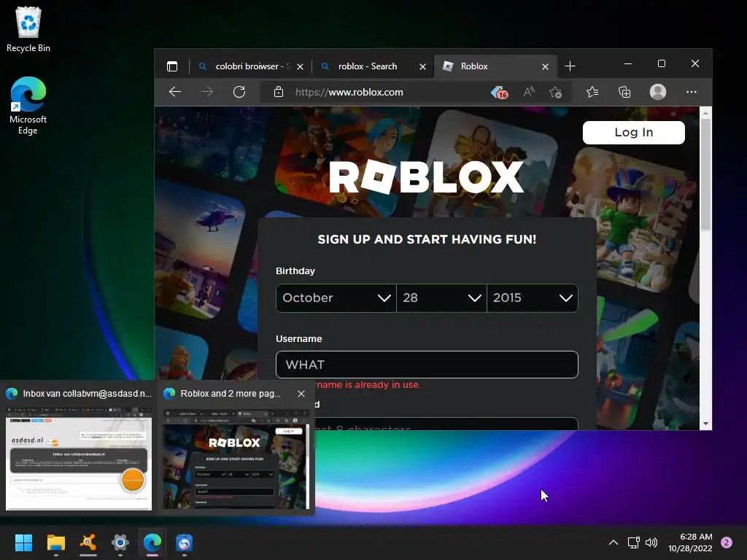Click Edge icon in the taskbar
This screenshot has width=747, height=560.
point(152,542)
